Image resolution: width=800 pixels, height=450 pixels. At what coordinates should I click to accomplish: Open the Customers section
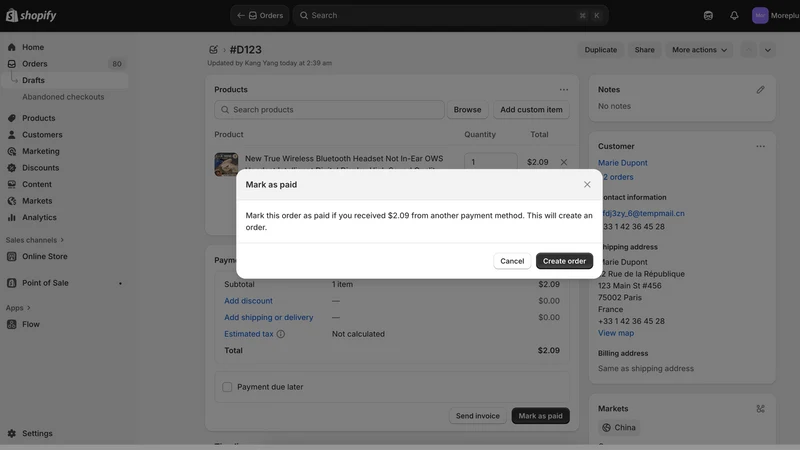(x=42, y=135)
